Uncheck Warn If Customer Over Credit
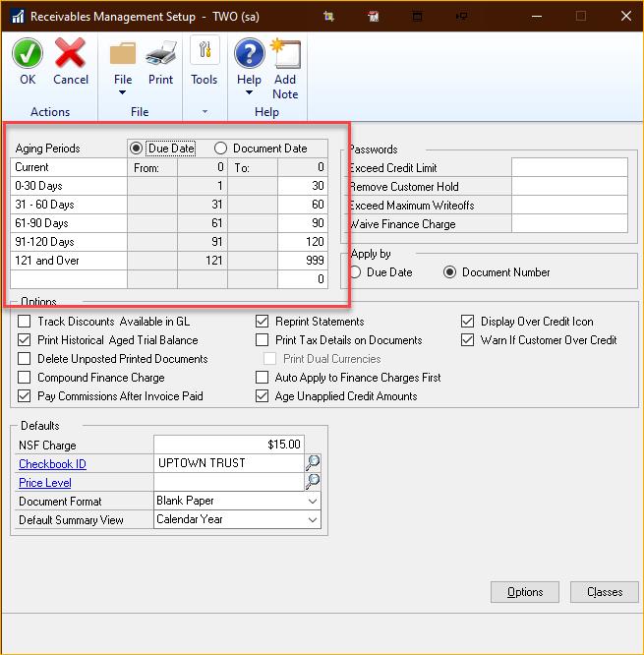This screenshot has height=655, width=644. [467, 340]
